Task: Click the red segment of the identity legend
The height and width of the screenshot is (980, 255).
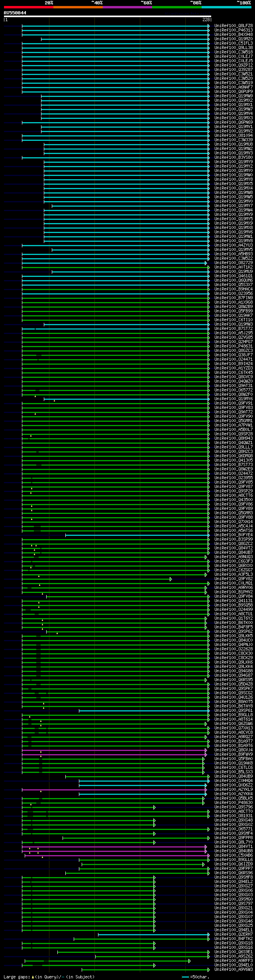Action: tap(28, 7)
